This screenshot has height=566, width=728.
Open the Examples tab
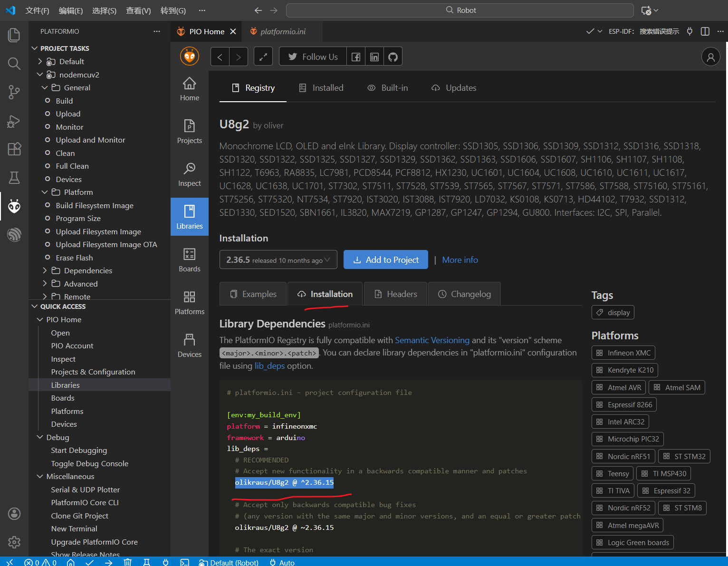(253, 294)
